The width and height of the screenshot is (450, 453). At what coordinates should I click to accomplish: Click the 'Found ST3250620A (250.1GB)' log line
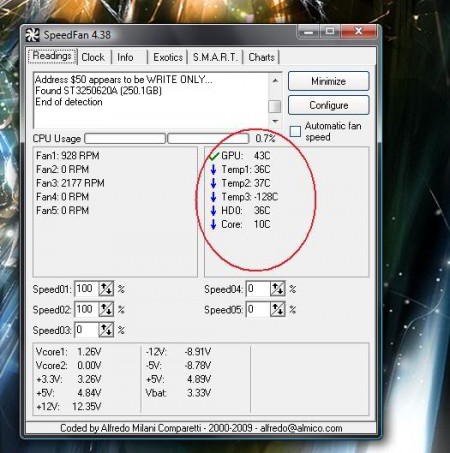(98, 91)
